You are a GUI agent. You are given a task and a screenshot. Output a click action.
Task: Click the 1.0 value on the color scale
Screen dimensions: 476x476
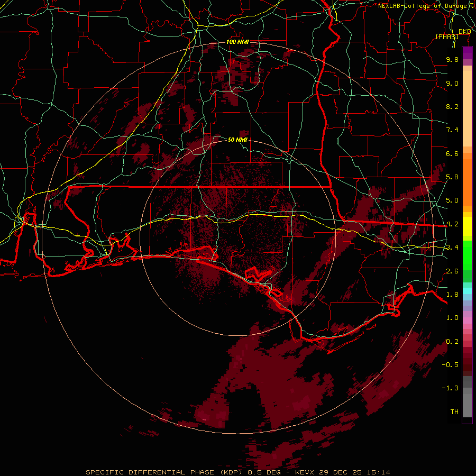[452, 318]
